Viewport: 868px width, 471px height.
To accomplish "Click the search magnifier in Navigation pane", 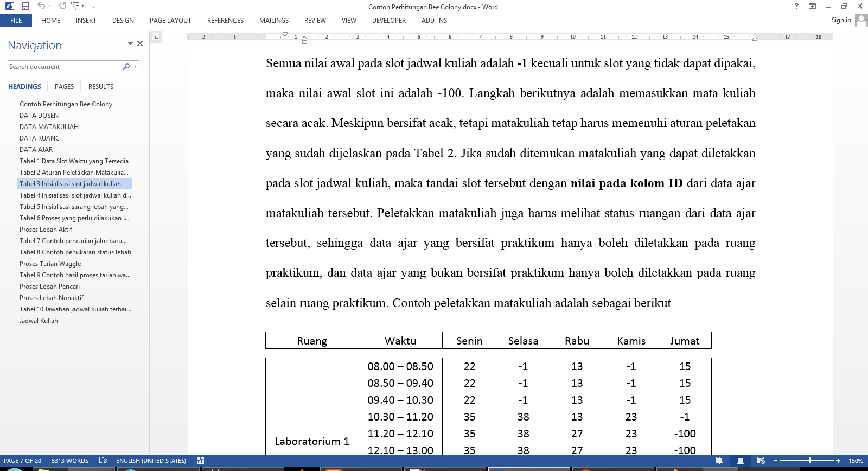I will coord(126,67).
